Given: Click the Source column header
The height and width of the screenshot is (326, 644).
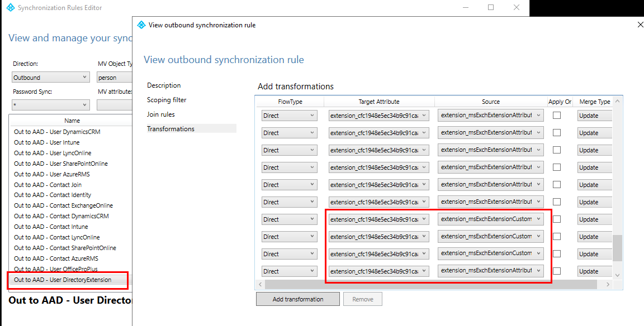Looking at the screenshot, I should point(491,102).
